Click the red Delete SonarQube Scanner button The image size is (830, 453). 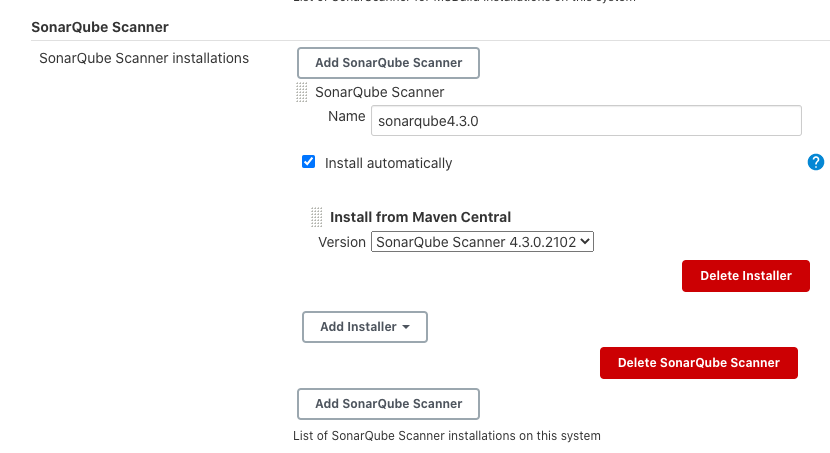click(x=699, y=363)
